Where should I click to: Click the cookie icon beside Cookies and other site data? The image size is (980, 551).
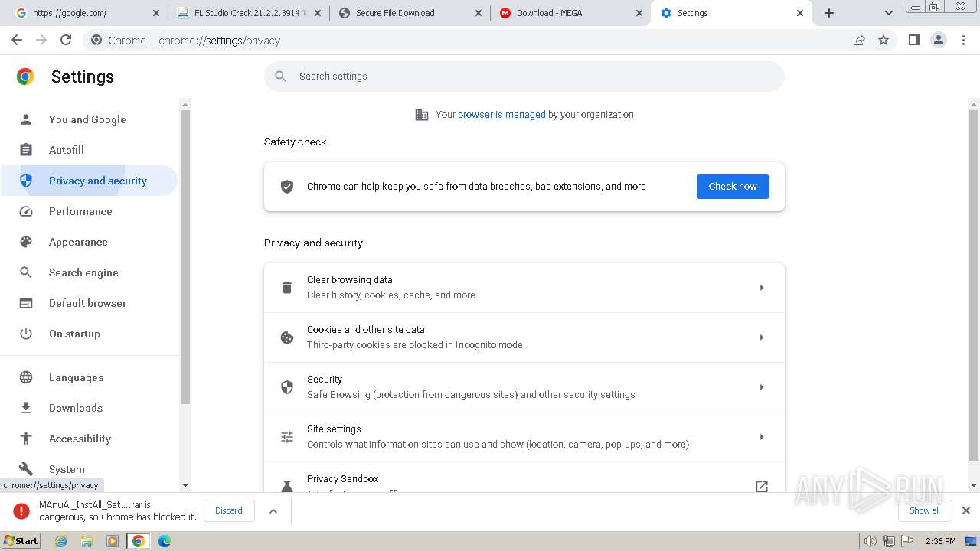point(287,337)
